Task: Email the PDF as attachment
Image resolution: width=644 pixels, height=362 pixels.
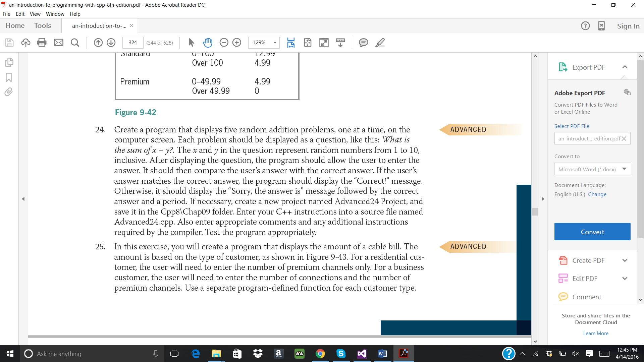Action: 59,43
